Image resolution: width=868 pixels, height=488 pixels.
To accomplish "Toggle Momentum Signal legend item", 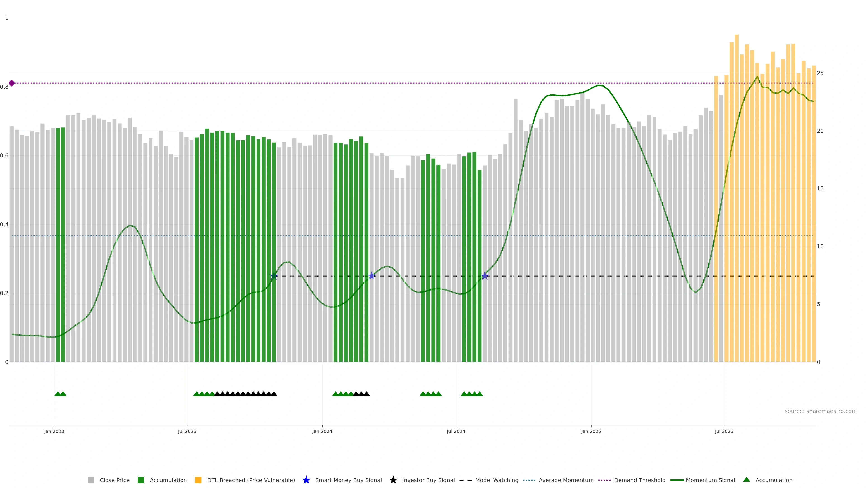I will [710, 480].
